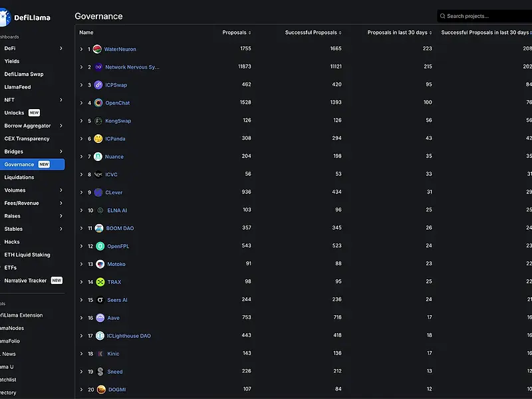Click the OpenChat logo icon
532x399 pixels.
(98, 103)
